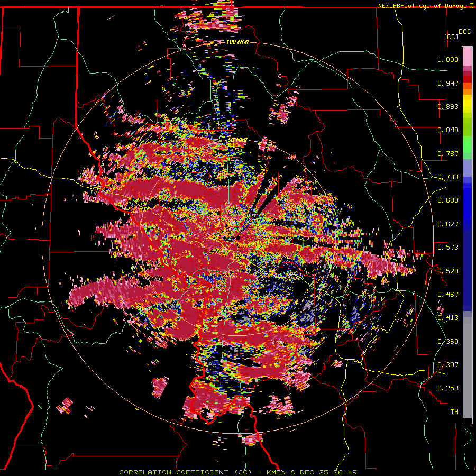Pick the lavender segment of the color bar
The image size is (476, 476).
(467, 168)
